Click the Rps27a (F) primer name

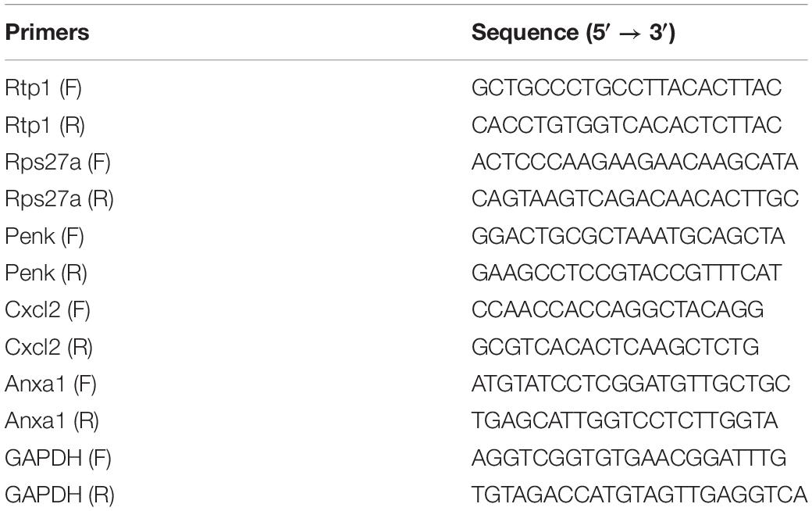(x=58, y=163)
